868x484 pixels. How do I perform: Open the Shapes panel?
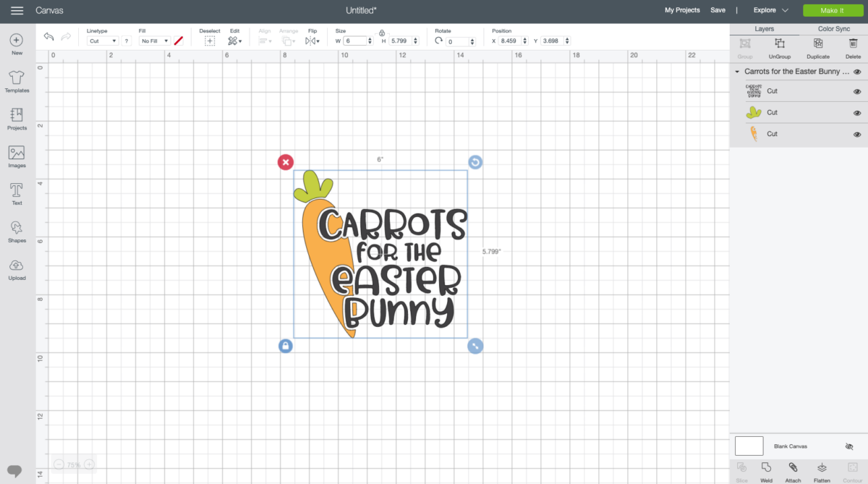click(x=17, y=232)
